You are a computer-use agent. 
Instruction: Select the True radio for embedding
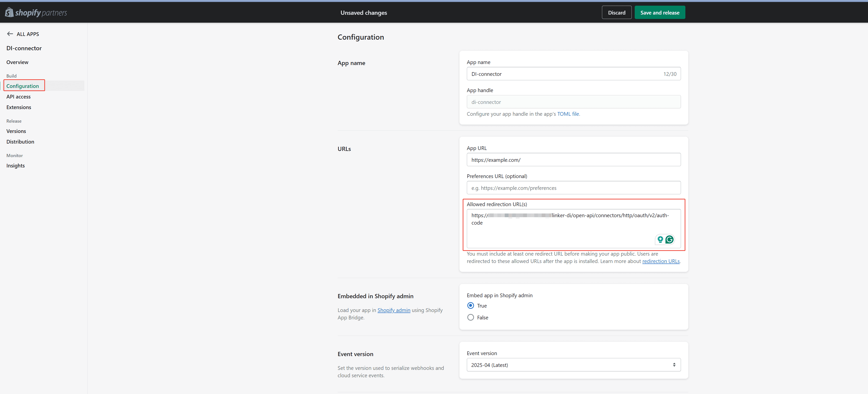point(470,305)
